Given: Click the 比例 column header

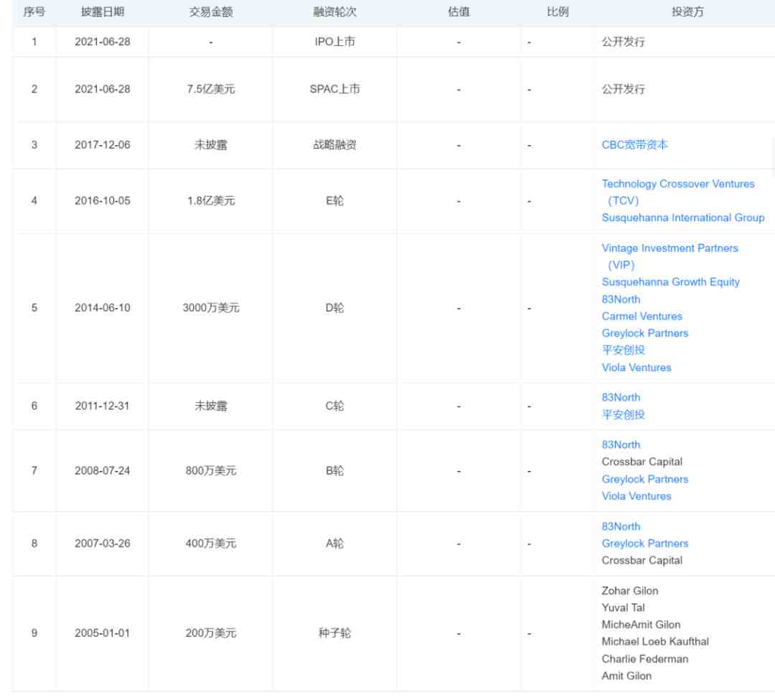Looking at the screenshot, I should pos(558,12).
